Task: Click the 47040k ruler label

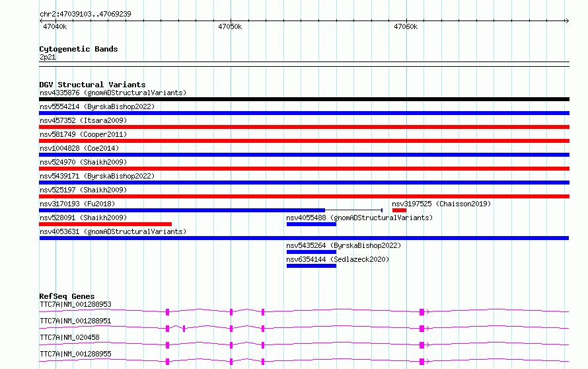Action: pyautogui.click(x=55, y=27)
